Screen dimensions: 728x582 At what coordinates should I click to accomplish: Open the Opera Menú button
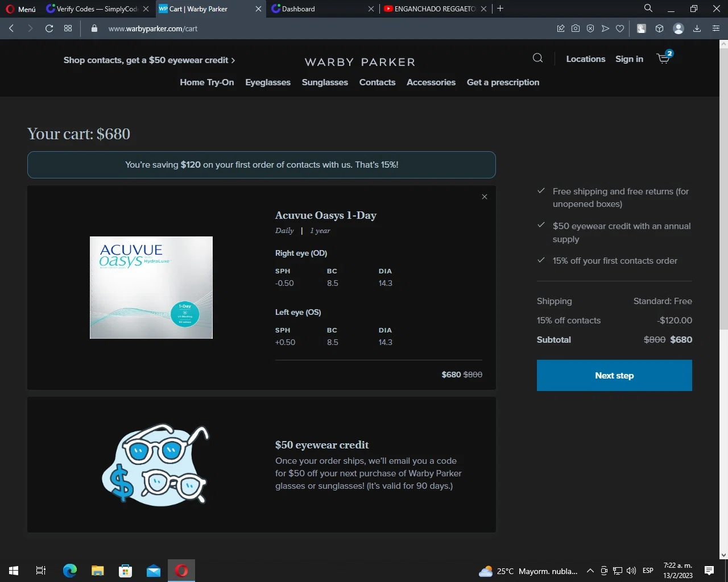point(21,9)
